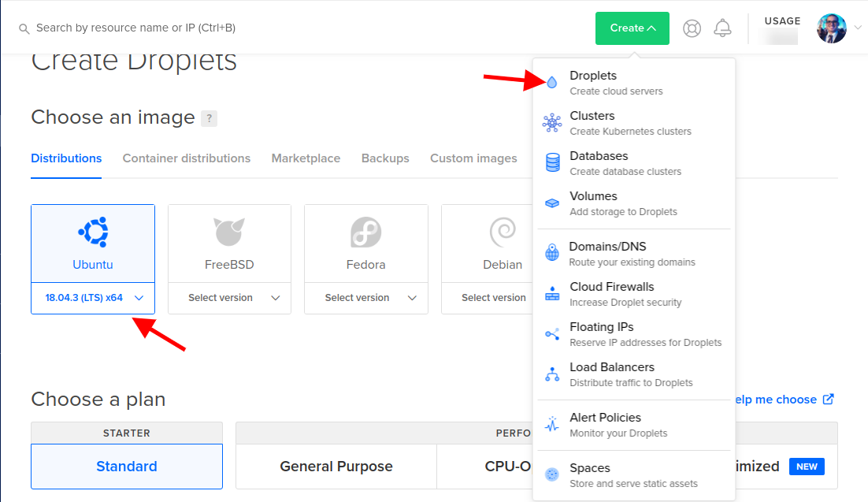Choose Floating IPs menu entry text
This screenshot has width=868, height=502.
coord(602,327)
